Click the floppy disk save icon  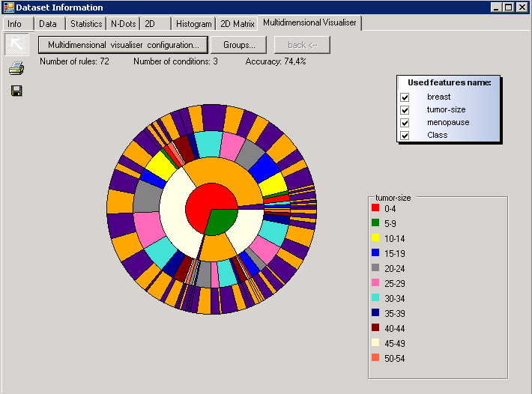[x=16, y=91]
